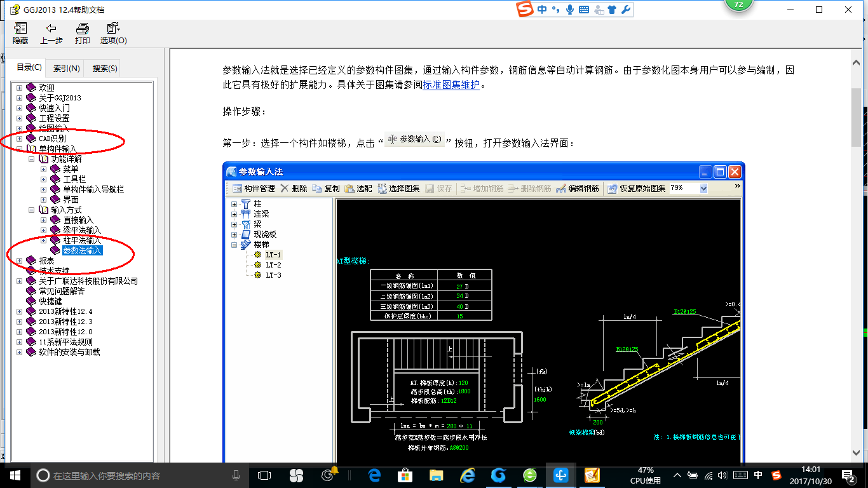Switch to the 目录(C) tab
Viewport: 868px width, 488px height.
[x=29, y=67]
